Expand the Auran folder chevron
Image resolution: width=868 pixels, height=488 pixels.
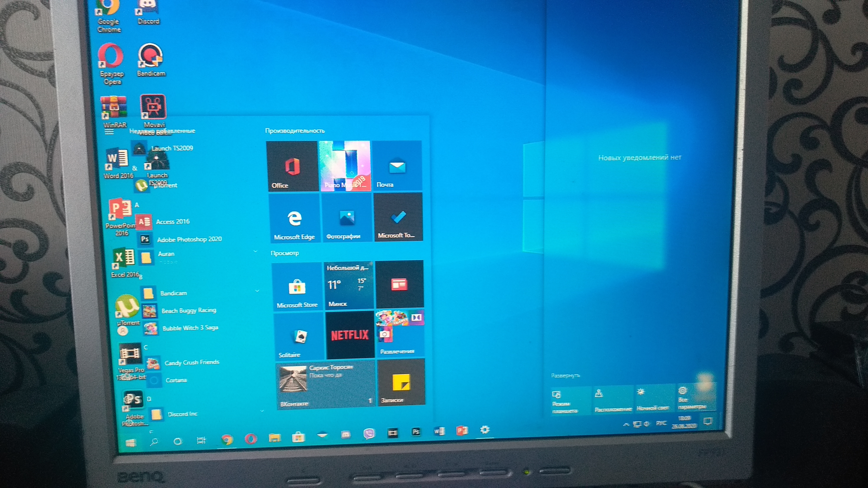255,251
